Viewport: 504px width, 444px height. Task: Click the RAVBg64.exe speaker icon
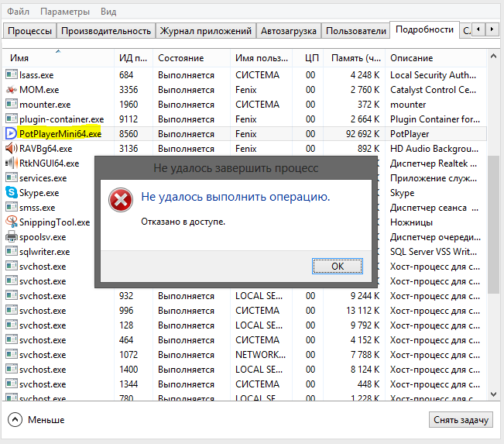12,148
